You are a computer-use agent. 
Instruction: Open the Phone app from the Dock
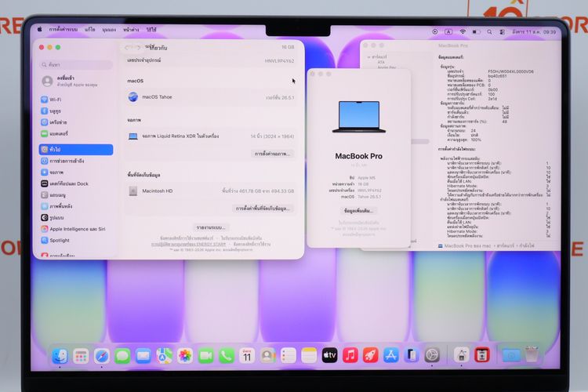pyautogui.click(x=226, y=356)
